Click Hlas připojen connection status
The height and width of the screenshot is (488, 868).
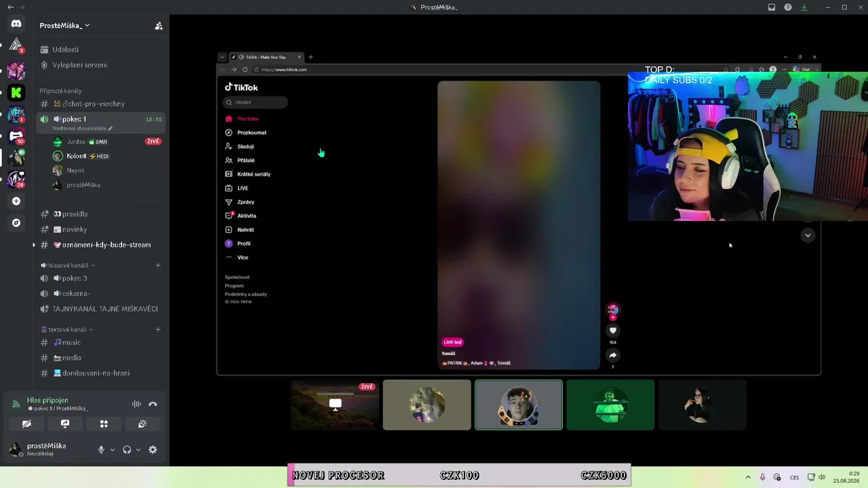(x=47, y=401)
